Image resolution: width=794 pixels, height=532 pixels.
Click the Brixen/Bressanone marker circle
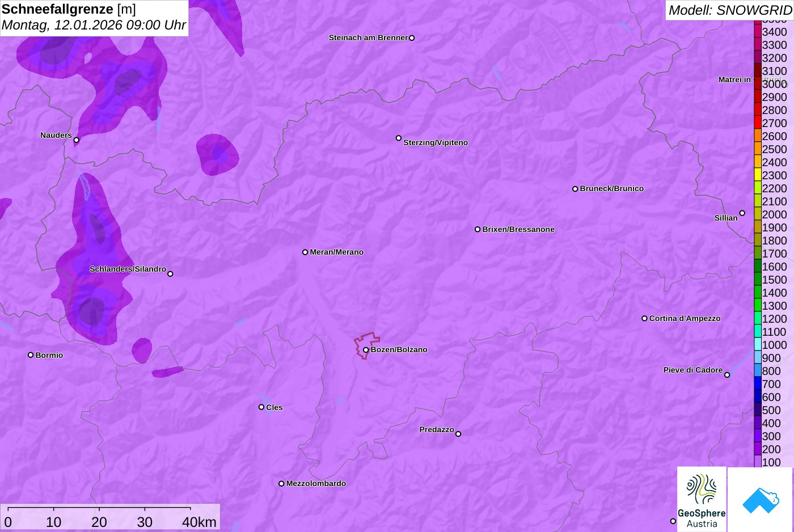pyautogui.click(x=478, y=229)
